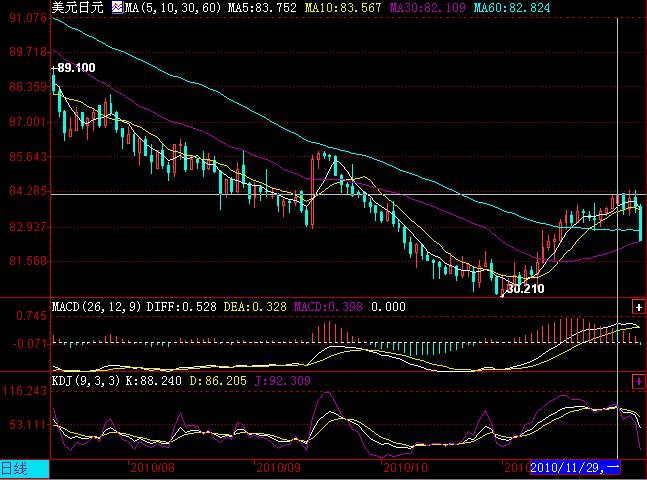The width and height of the screenshot is (647, 480).
Task: Expand the MACD panel with white plus button
Action: [638, 307]
